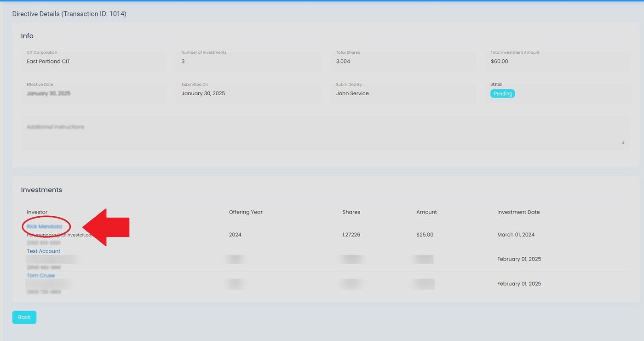Click the Amount column header
The width and height of the screenshot is (644, 341).
click(426, 212)
